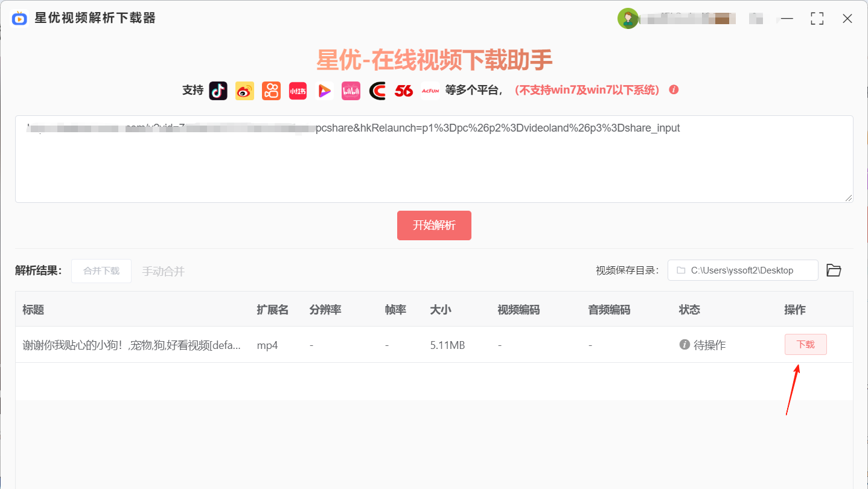Image resolution: width=868 pixels, height=489 pixels.
Task: Click the Weibo platform icon
Action: tap(244, 91)
